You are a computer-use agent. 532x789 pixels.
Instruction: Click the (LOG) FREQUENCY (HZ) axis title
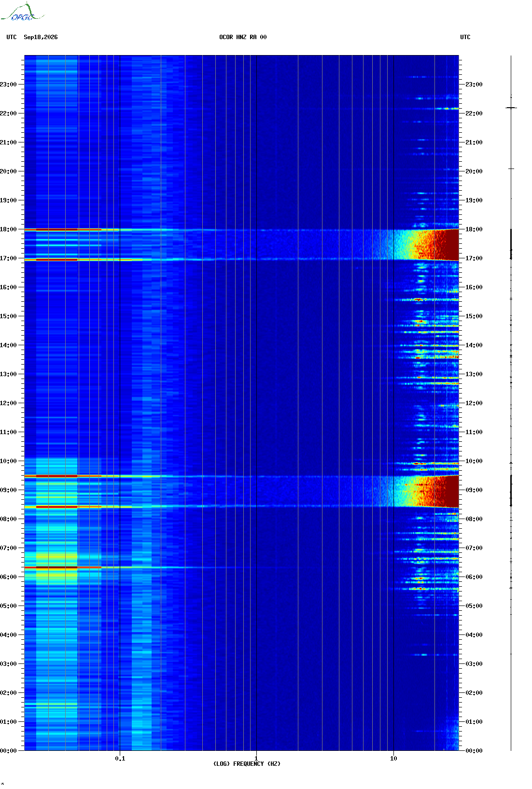click(247, 764)
